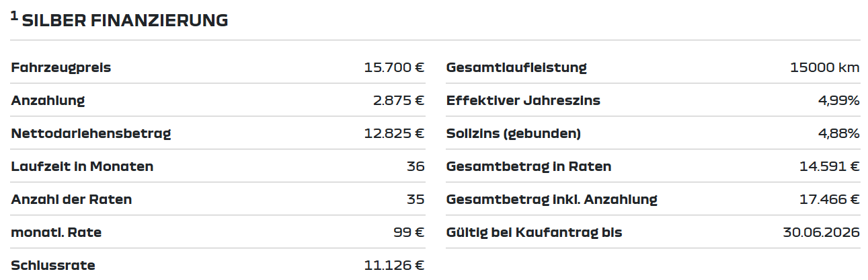
Task: Select the 12.825 € net loan amount
Action: click(x=394, y=133)
